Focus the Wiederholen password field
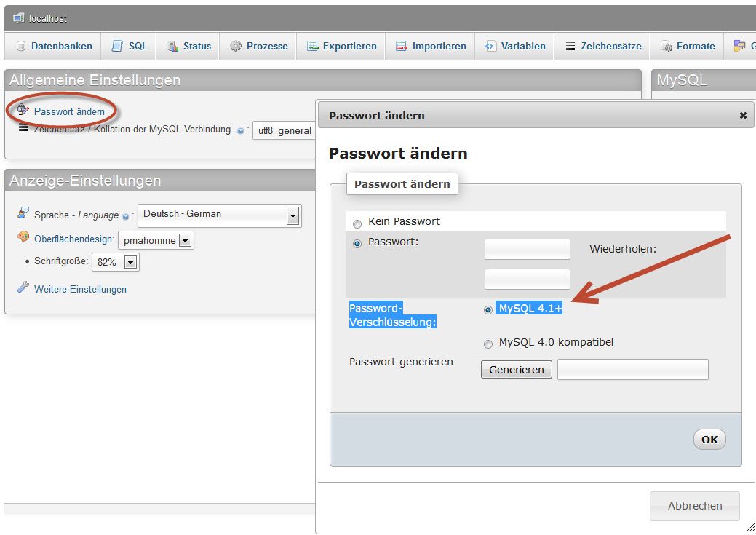The image size is (756, 535). point(528,280)
